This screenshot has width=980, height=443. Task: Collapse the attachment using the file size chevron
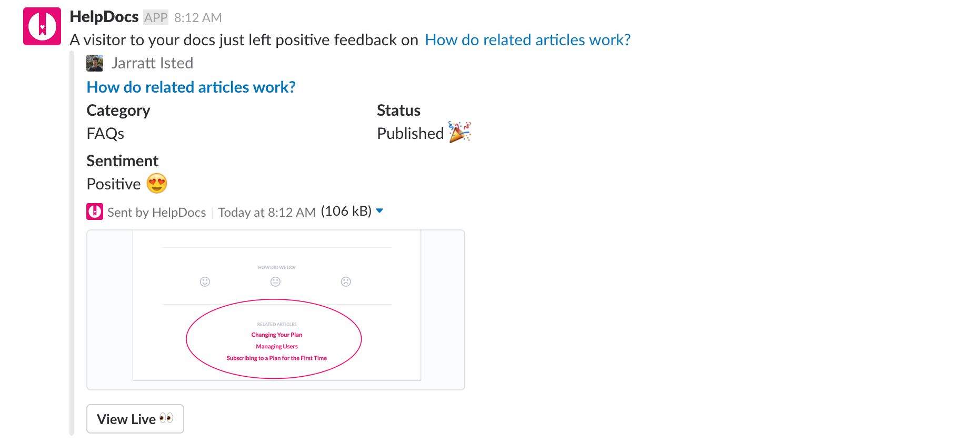(380, 210)
